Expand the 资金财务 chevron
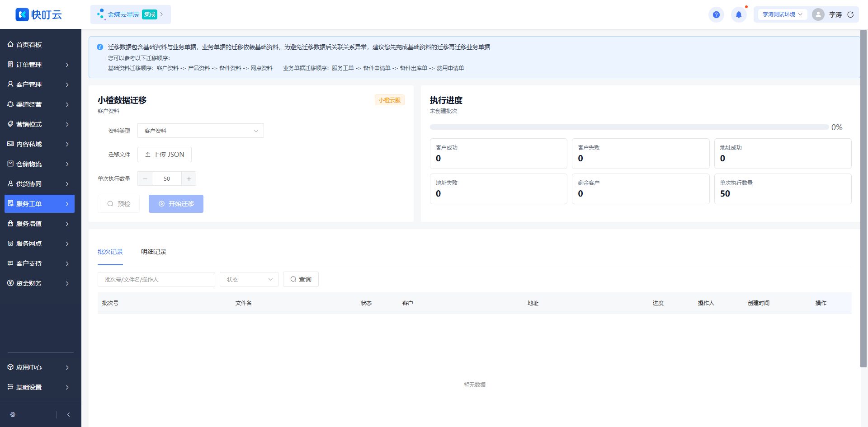The height and width of the screenshot is (427, 868). [67, 283]
